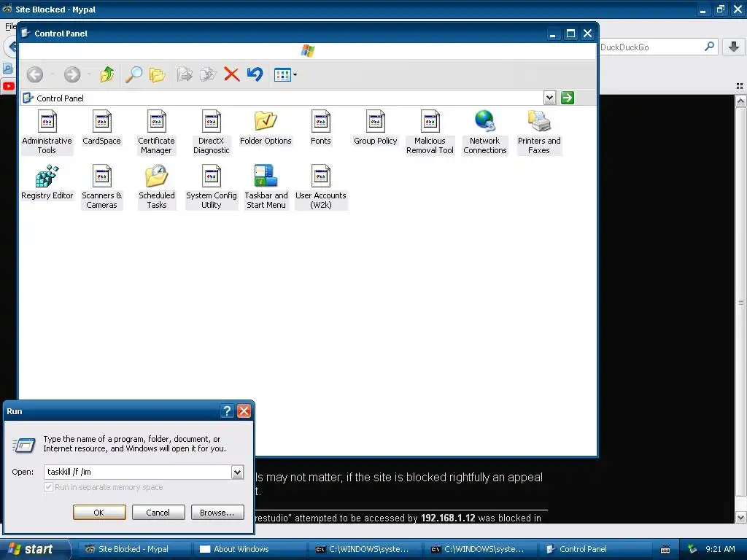Open Taskbar and Start Menu settings
The width and height of the screenshot is (747, 560).
coord(266,187)
